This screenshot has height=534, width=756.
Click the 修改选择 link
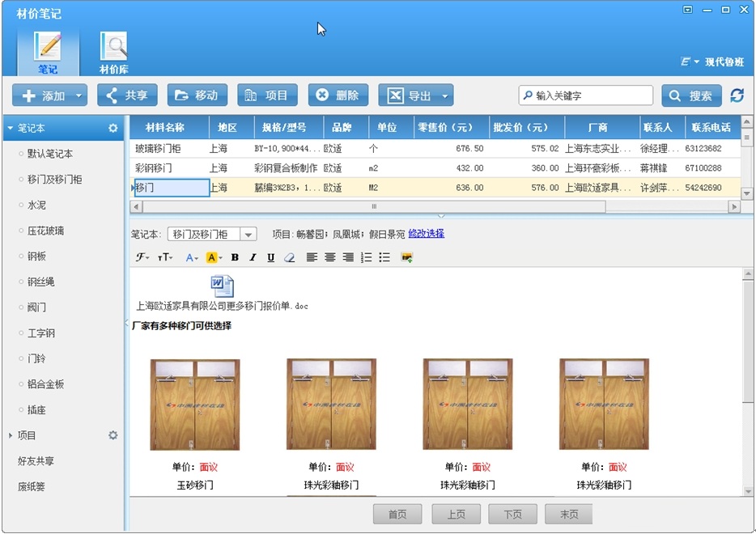click(426, 234)
